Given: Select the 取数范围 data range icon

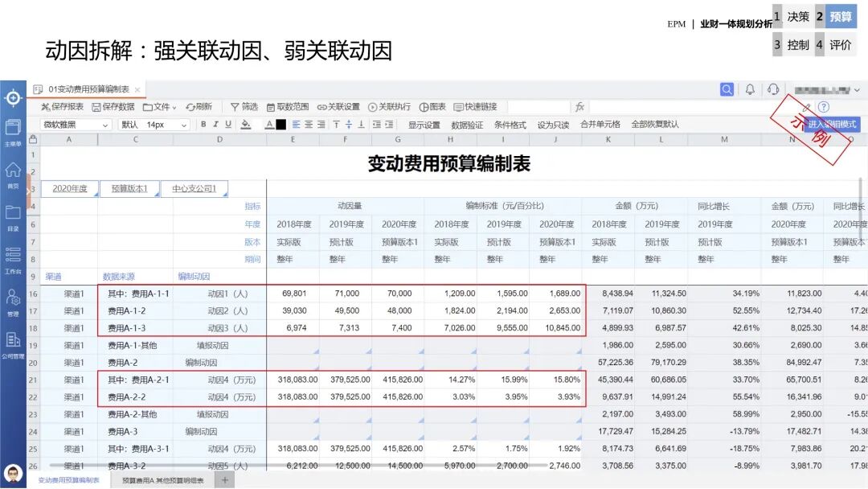Looking at the screenshot, I should 290,107.
